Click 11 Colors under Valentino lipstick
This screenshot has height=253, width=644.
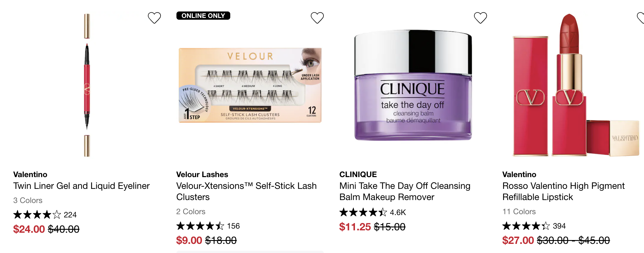pos(519,212)
